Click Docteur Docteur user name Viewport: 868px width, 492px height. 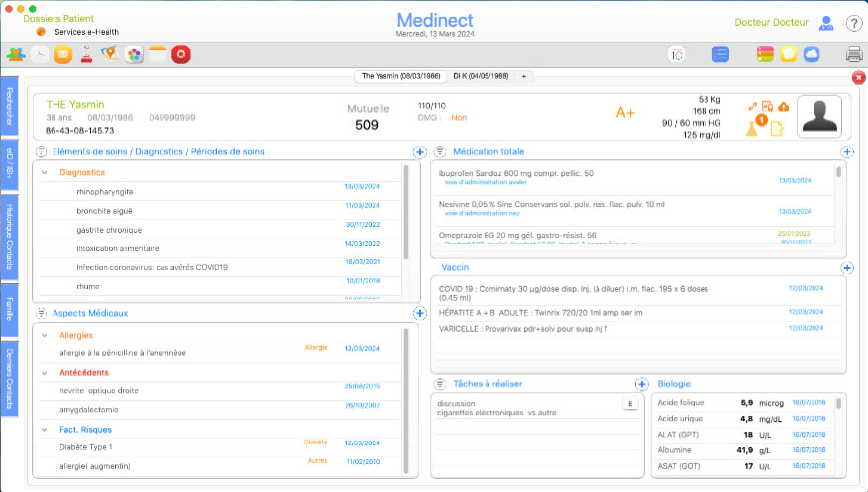(771, 22)
